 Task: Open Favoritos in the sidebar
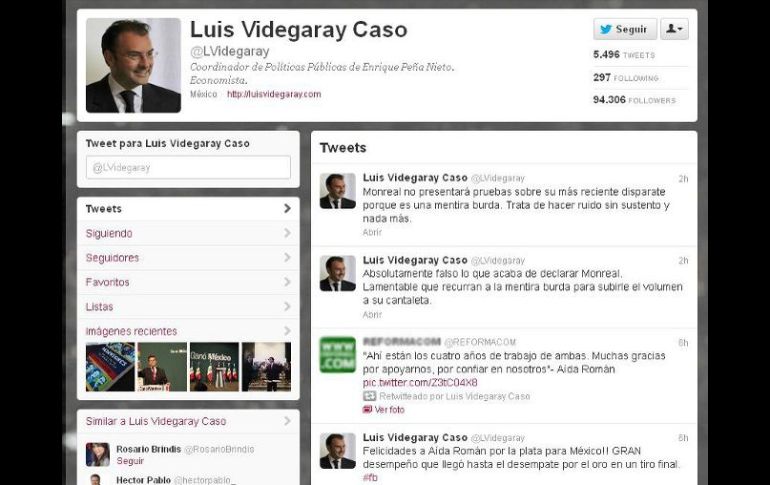188,282
